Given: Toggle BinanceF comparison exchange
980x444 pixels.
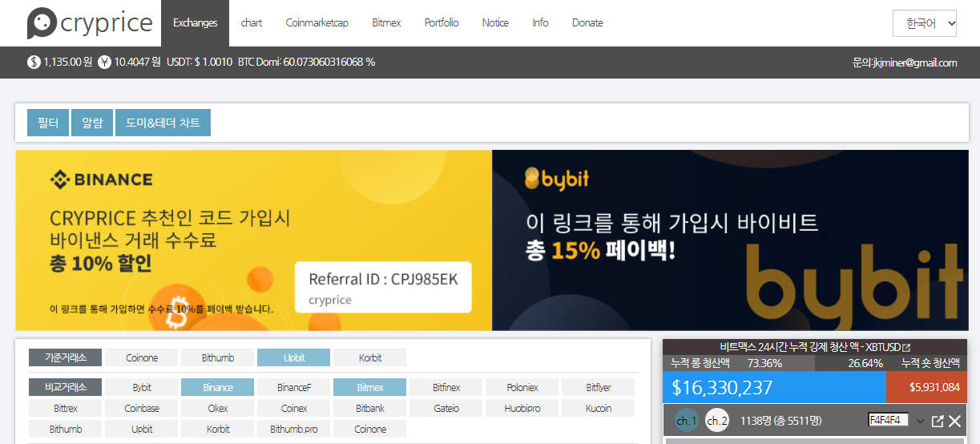Looking at the screenshot, I should tap(294, 387).
